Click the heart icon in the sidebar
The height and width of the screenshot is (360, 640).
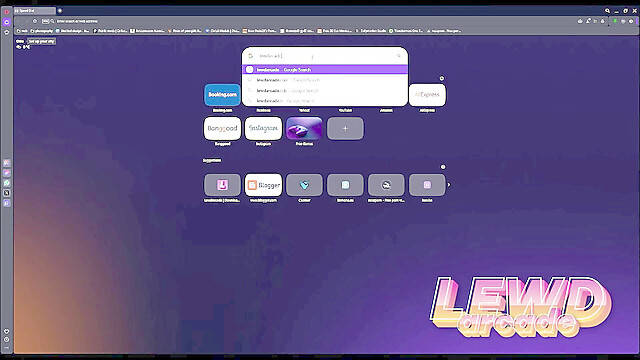[7, 331]
